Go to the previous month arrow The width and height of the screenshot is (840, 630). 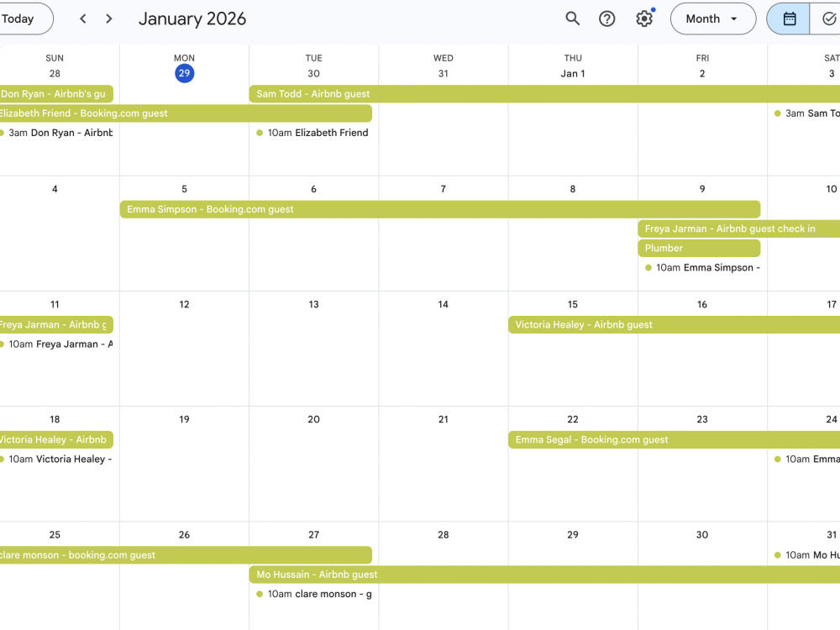(83, 18)
